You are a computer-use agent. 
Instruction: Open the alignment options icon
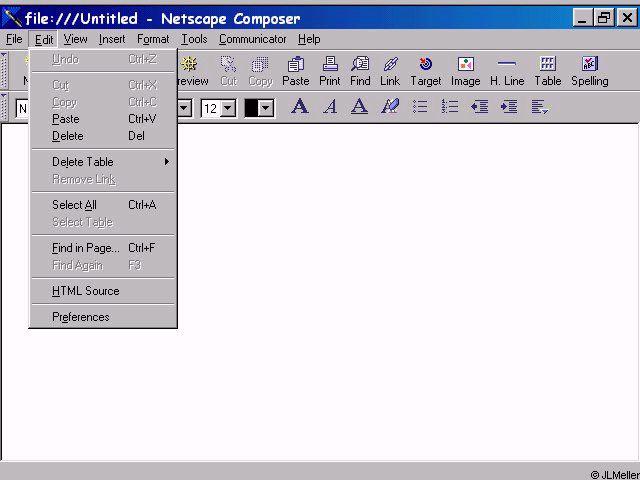(539, 107)
